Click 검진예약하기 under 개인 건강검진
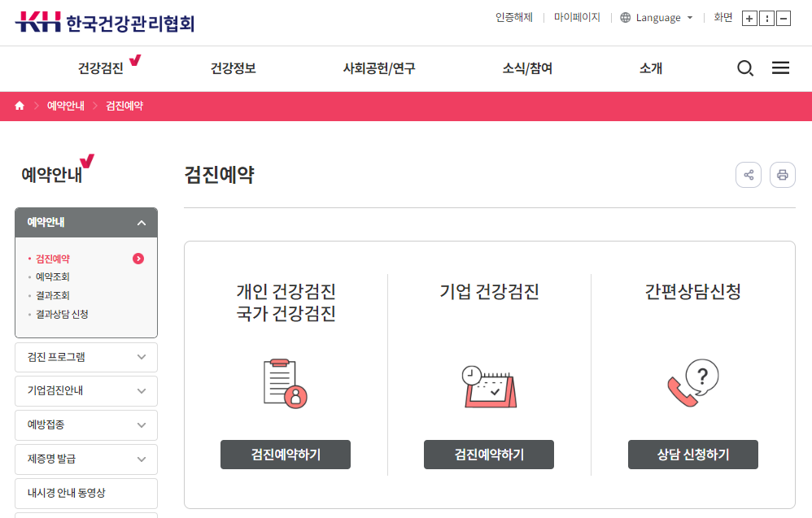812x518 pixels. (285, 455)
